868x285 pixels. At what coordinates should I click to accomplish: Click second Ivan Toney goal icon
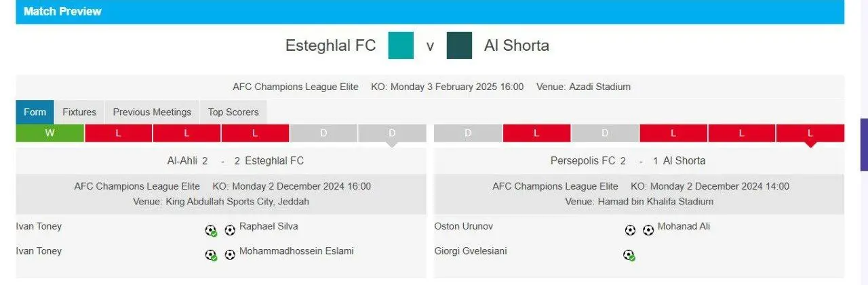(x=211, y=255)
